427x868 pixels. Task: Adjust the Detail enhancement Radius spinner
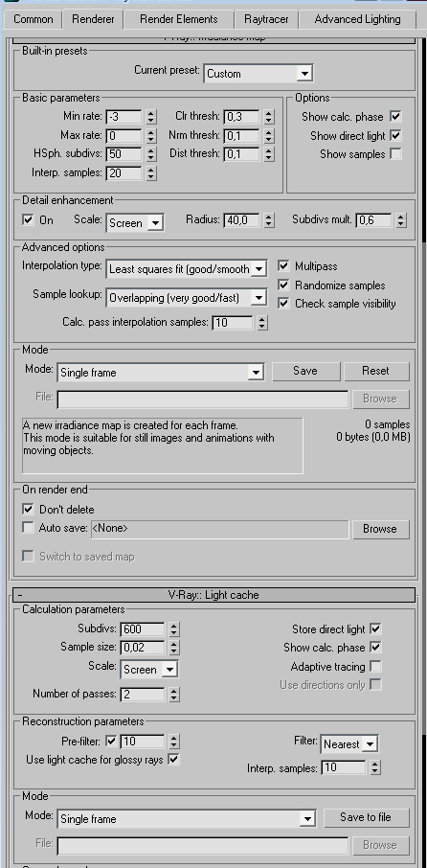pyautogui.click(x=268, y=220)
